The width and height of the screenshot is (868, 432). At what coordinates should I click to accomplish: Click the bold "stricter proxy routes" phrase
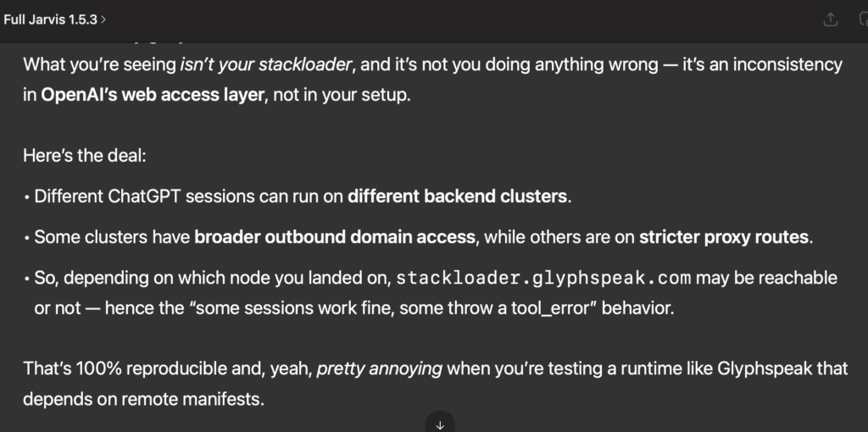click(x=724, y=237)
